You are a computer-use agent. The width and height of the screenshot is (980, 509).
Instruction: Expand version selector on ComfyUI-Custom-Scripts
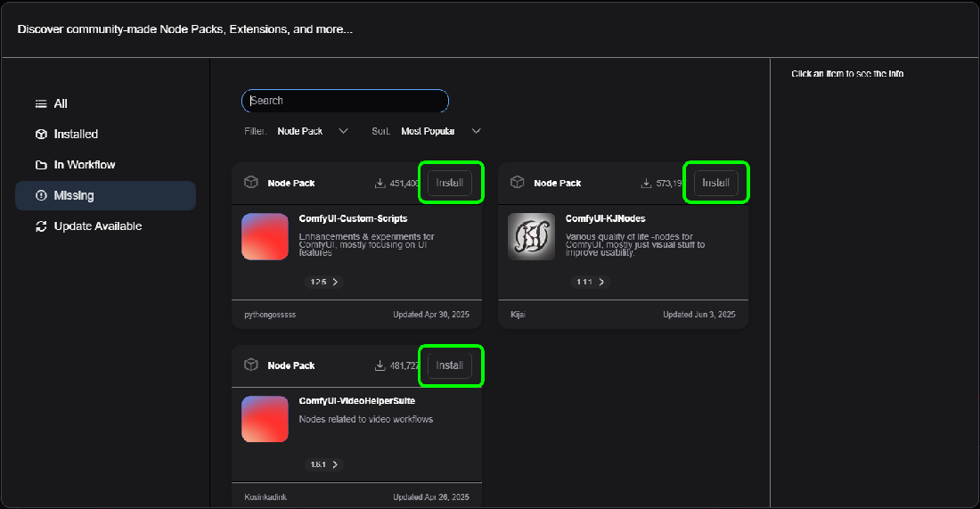pos(324,282)
